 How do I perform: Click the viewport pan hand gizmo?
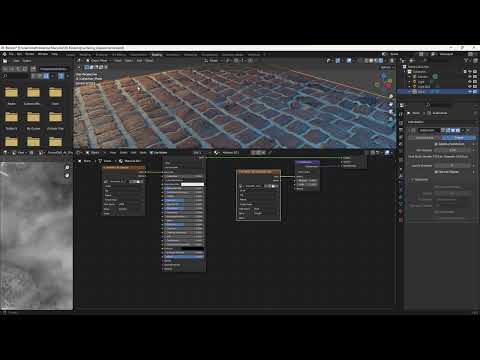coord(391,104)
